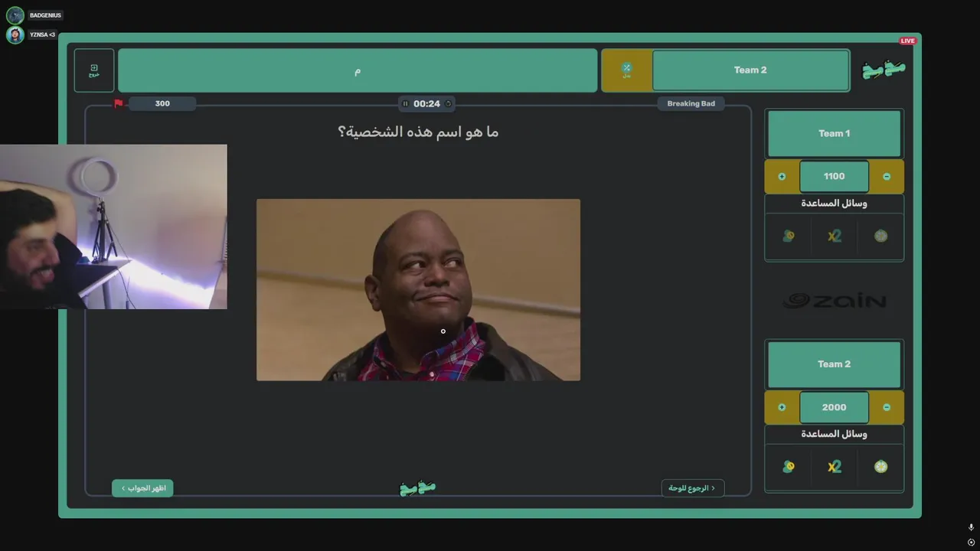Click the Team 2 name panel in the sidebar

pos(835,364)
